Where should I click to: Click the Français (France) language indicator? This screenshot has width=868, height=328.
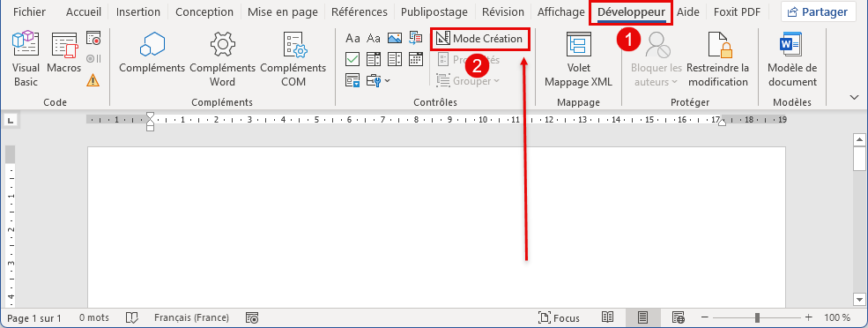(x=191, y=318)
